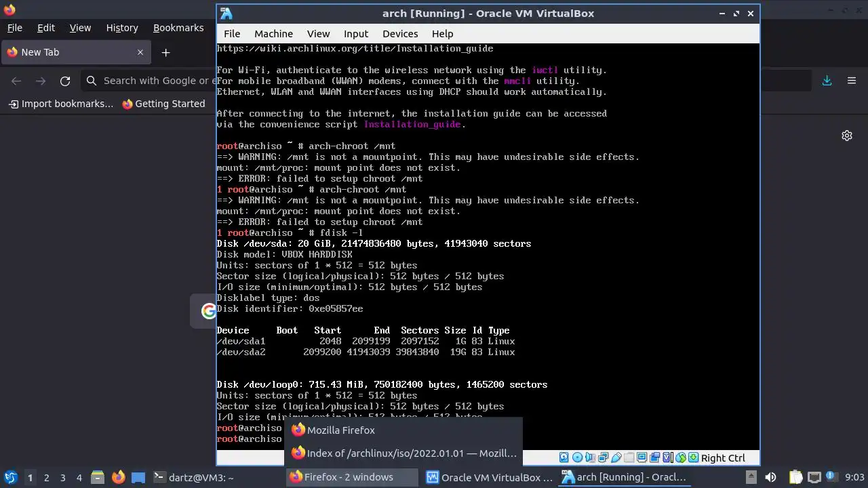
Task: Open a new Firefox tab with plus button
Action: pyautogui.click(x=165, y=52)
